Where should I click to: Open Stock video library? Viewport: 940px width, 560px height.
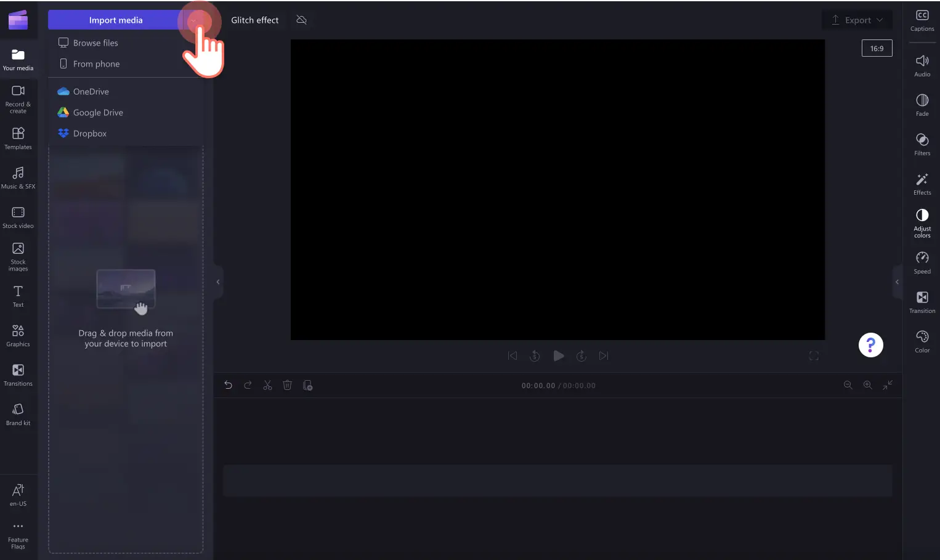click(18, 217)
